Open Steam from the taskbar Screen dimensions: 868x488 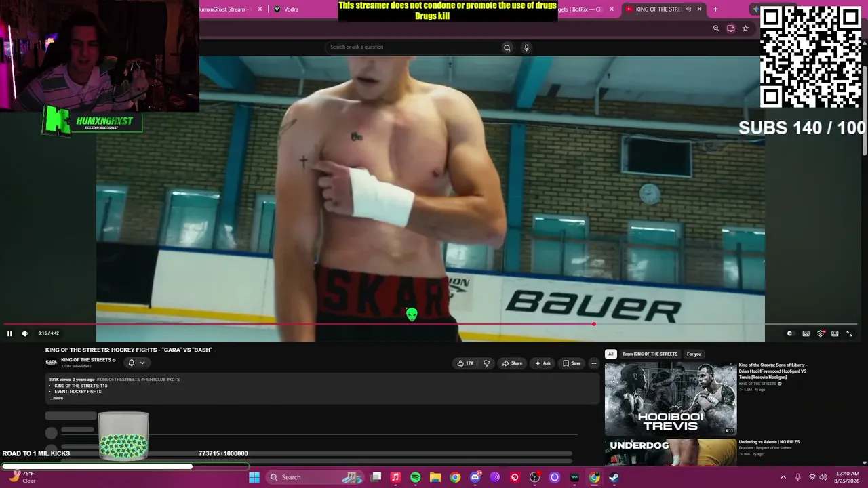[x=614, y=477]
